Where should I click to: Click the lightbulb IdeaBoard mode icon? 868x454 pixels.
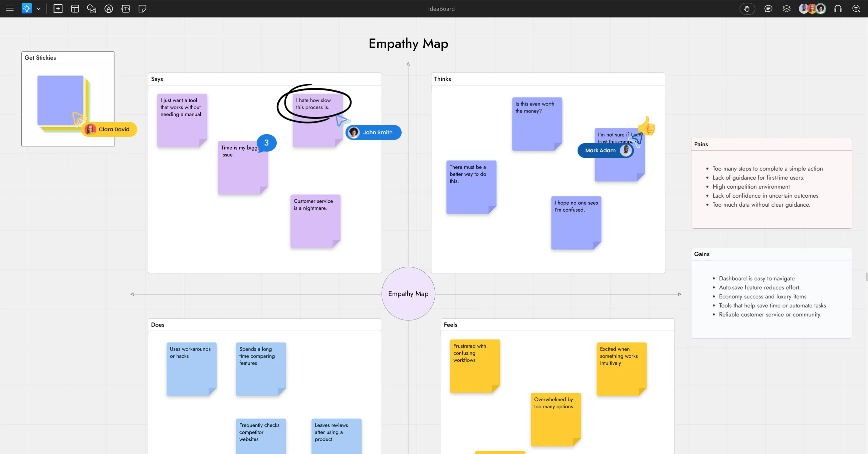pos(27,8)
